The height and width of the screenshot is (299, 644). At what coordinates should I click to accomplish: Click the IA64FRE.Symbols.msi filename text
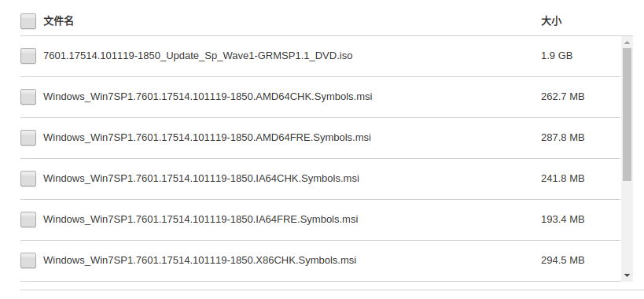(x=201, y=220)
